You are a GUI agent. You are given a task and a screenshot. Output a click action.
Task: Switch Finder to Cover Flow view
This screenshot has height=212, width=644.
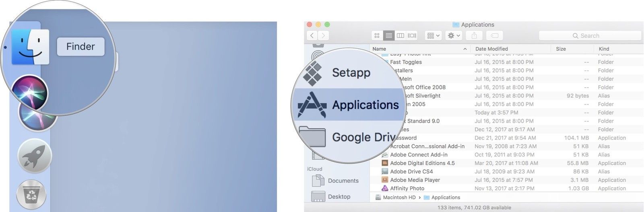412,36
